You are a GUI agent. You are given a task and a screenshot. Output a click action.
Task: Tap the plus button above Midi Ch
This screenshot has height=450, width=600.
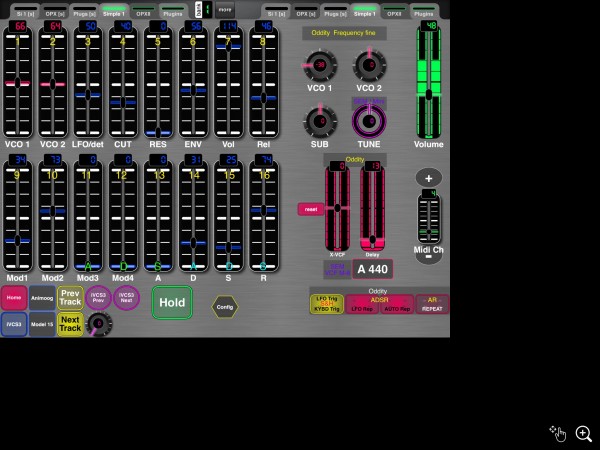click(429, 178)
